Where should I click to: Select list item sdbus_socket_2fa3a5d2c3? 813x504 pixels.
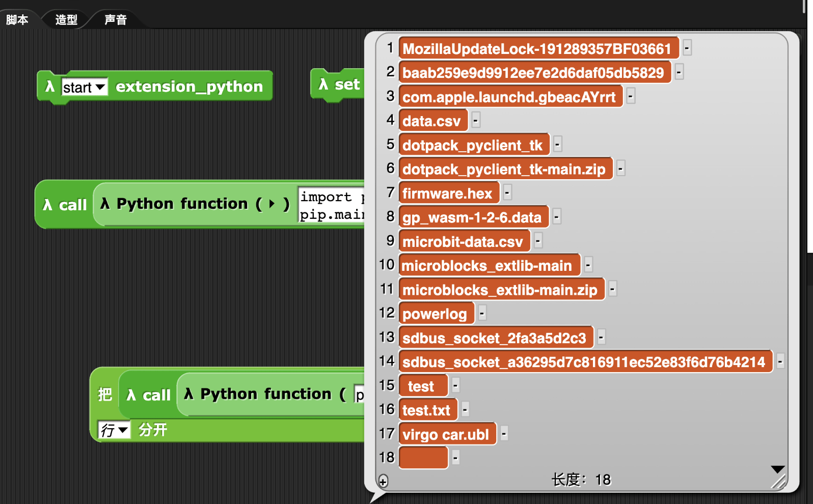point(496,338)
